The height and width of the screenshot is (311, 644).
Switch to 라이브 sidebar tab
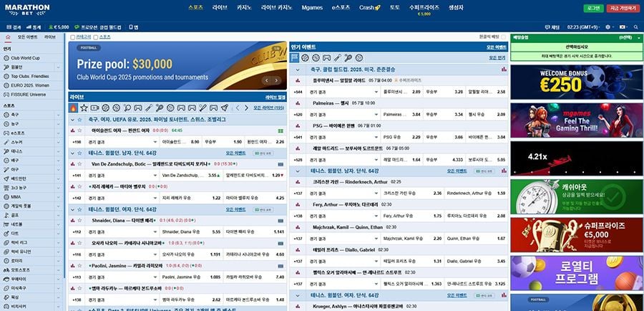[49, 37]
